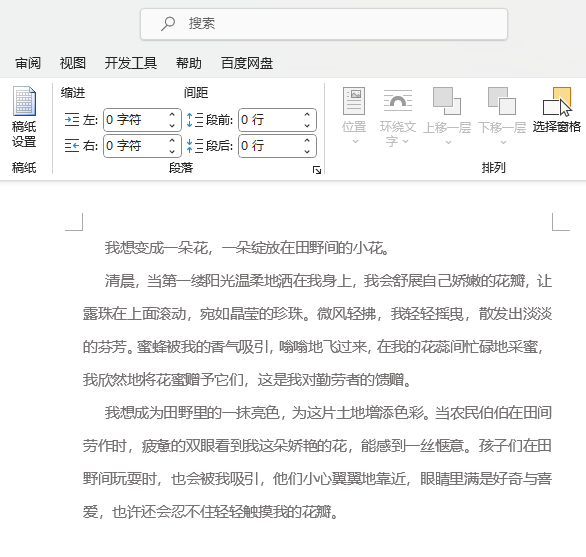The image size is (586, 557).
Task: Click the 环绕文字 wrap text icon
Action: (398, 101)
